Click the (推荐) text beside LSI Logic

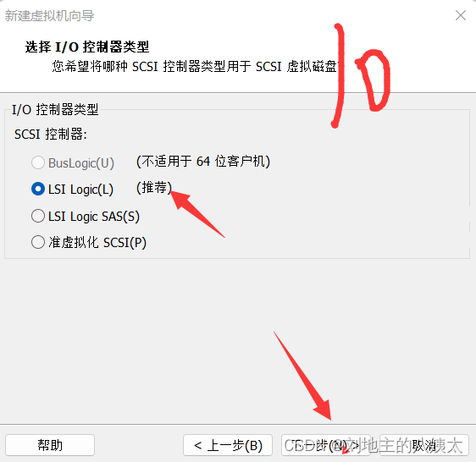tap(154, 188)
